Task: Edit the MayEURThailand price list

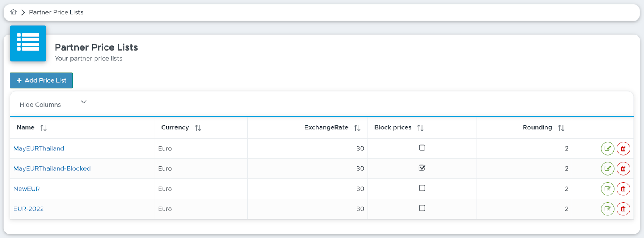Action: pyautogui.click(x=607, y=149)
